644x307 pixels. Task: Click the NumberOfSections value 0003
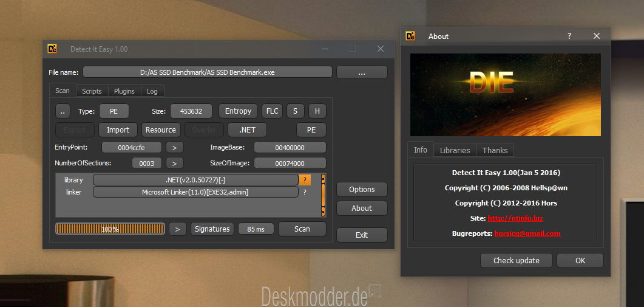click(x=147, y=164)
